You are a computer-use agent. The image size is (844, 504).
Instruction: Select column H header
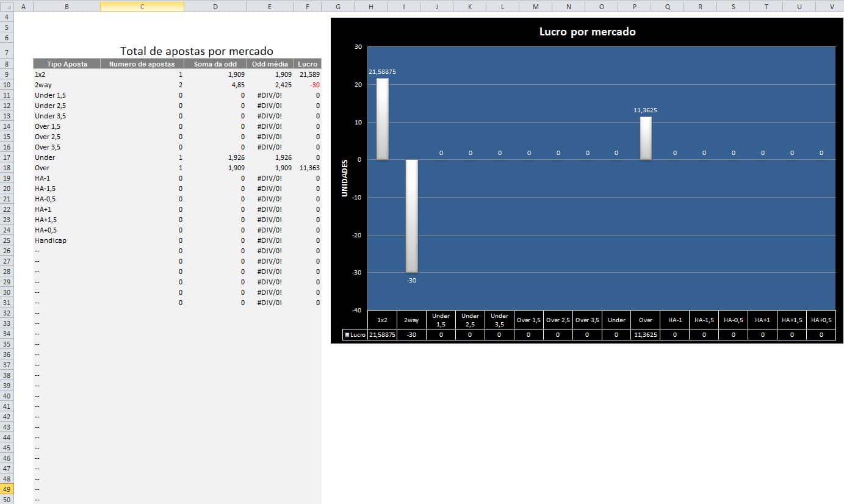pyautogui.click(x=370, y=6)
